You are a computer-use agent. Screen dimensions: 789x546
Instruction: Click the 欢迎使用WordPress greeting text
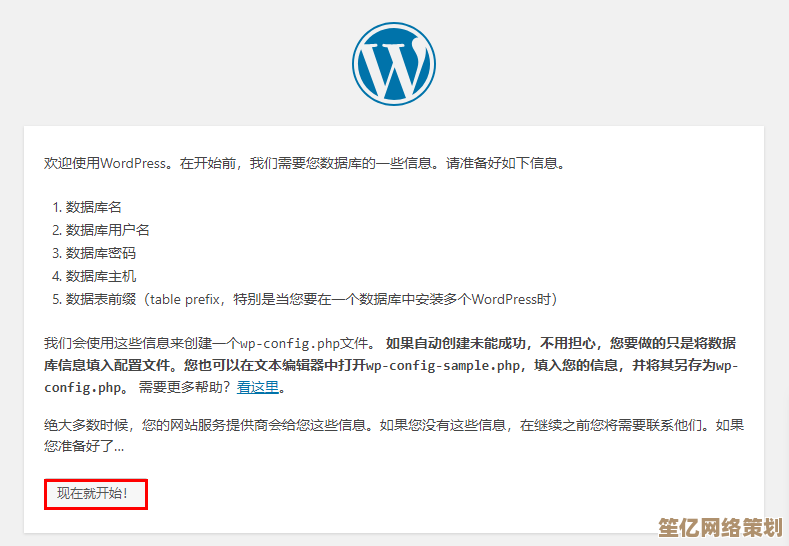[105, 162]
